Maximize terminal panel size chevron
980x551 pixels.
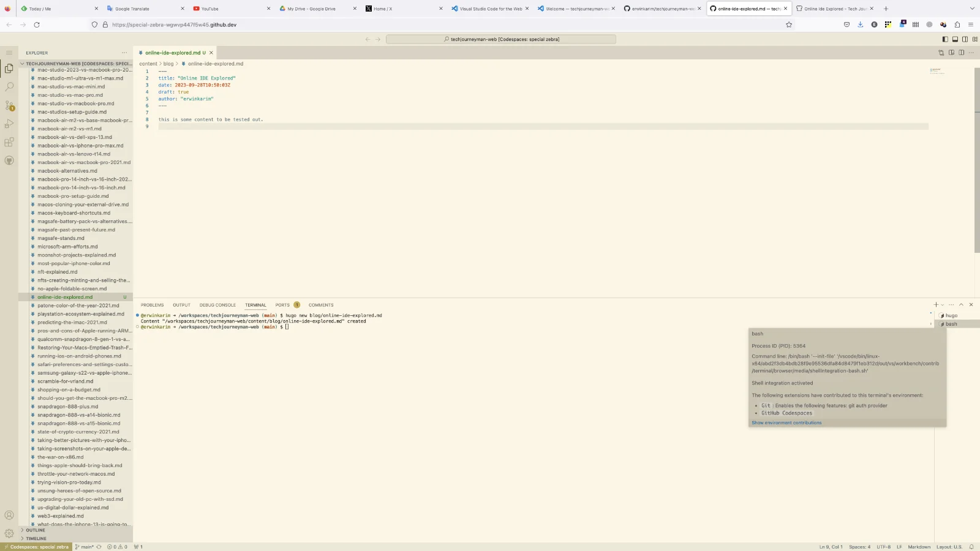(961, 305)
